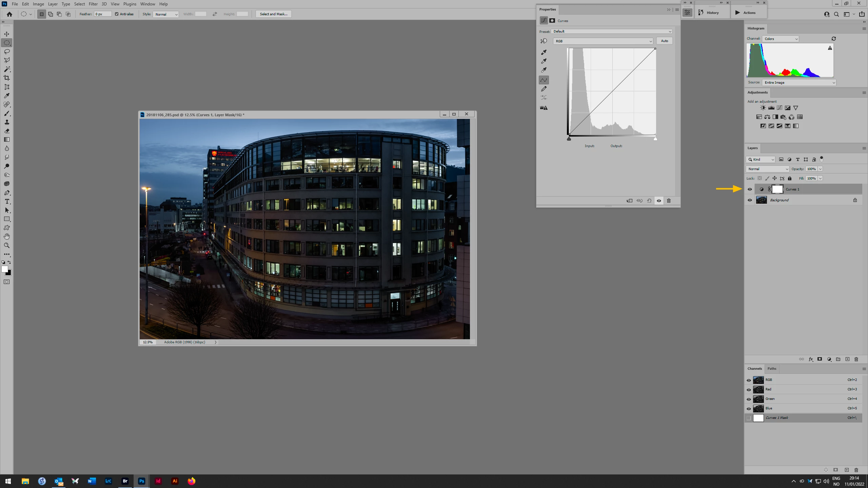Refresh the histogram with uncached data
This screenshot has height=488, width=868.
(834, 39)
